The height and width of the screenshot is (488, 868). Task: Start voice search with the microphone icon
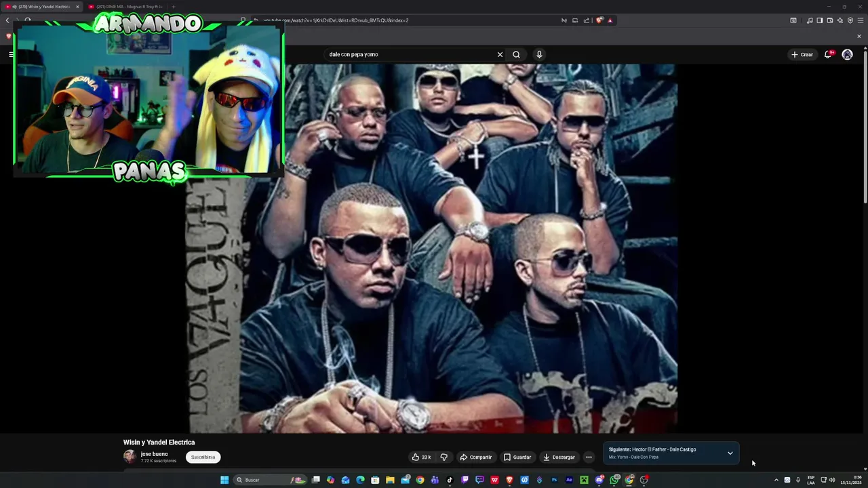tap(539, 54)
